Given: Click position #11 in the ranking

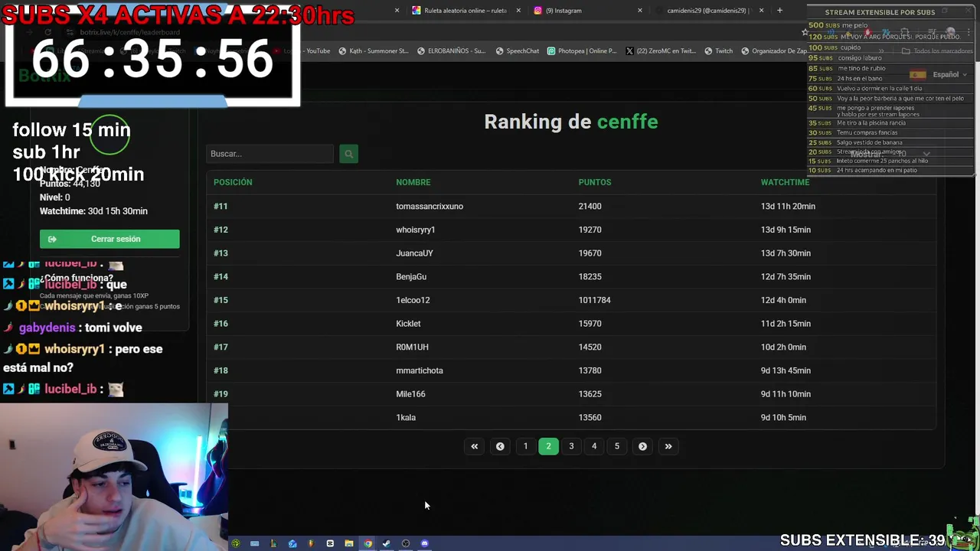Looking at the screenshot, I should tap(220, 206).
